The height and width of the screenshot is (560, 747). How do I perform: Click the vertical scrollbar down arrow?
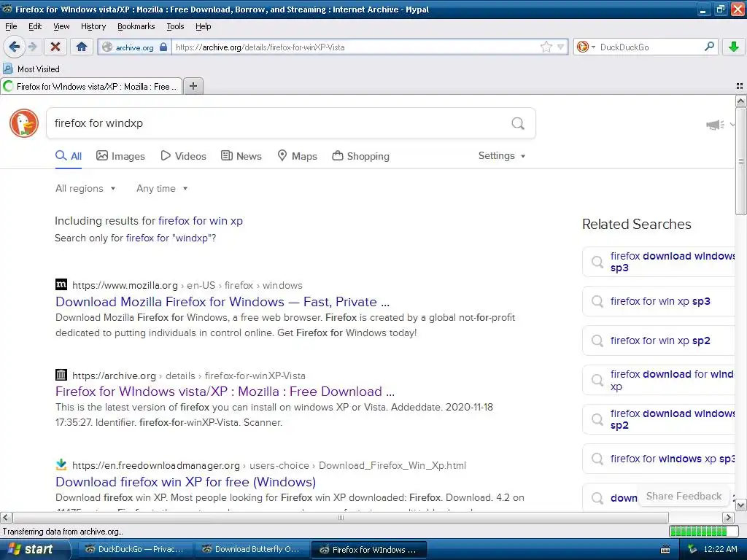pos(741,505)
